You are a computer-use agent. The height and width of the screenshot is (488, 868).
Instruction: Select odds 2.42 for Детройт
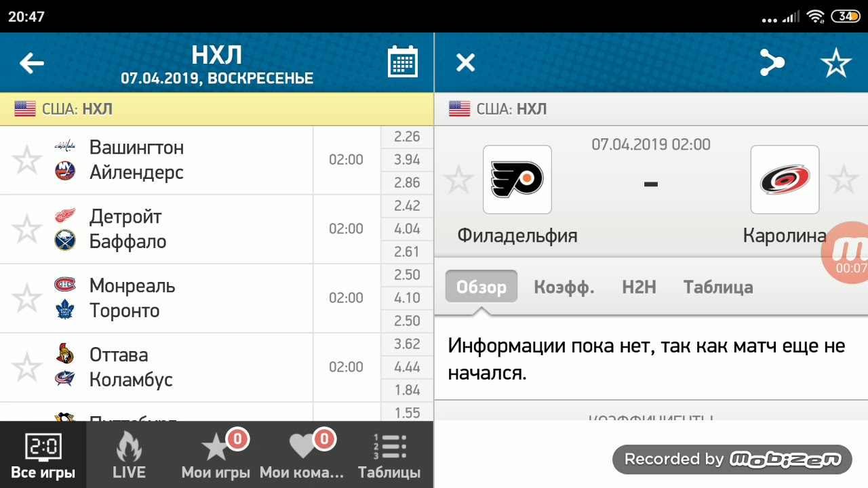click(x=407, y=206)
